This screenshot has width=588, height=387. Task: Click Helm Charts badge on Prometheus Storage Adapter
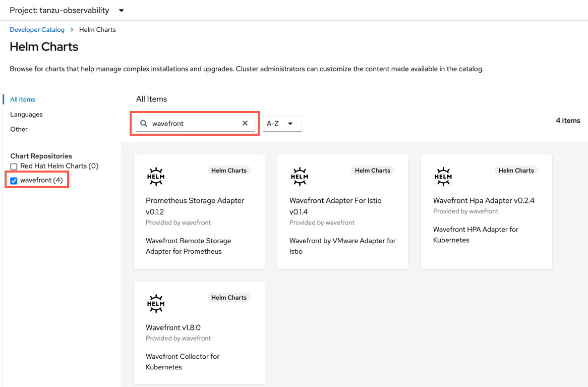(x=229, y=171)
